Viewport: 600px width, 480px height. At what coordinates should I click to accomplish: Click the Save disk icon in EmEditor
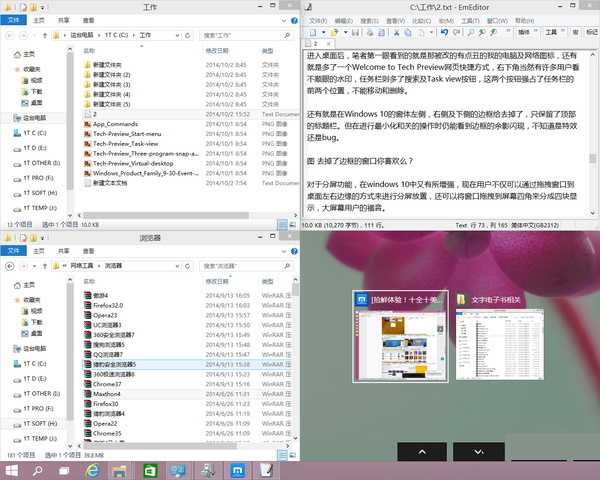tap(355, 33)
